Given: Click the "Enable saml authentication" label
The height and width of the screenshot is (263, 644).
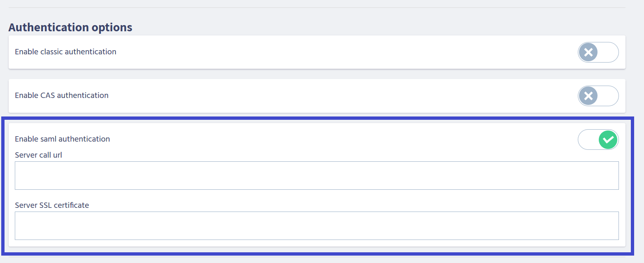Looking at the screenshot, I should (63, 139).
